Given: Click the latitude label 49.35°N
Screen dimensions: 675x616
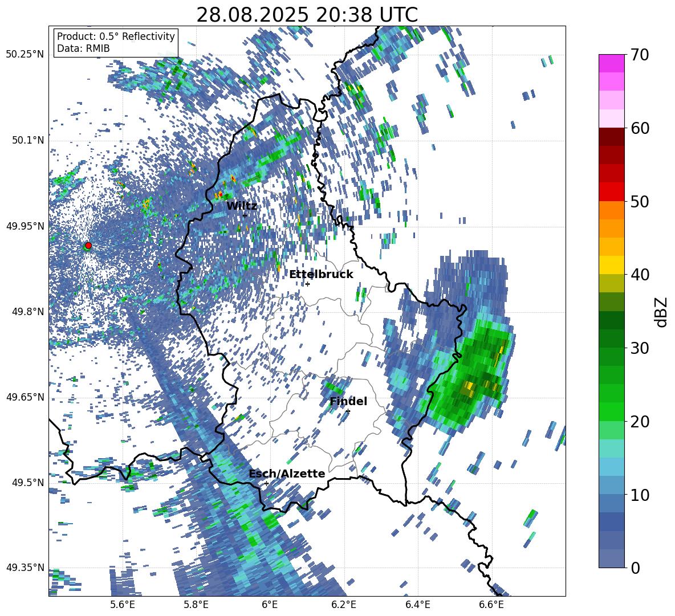Looking at the screenshot, I should click(25, 568).
